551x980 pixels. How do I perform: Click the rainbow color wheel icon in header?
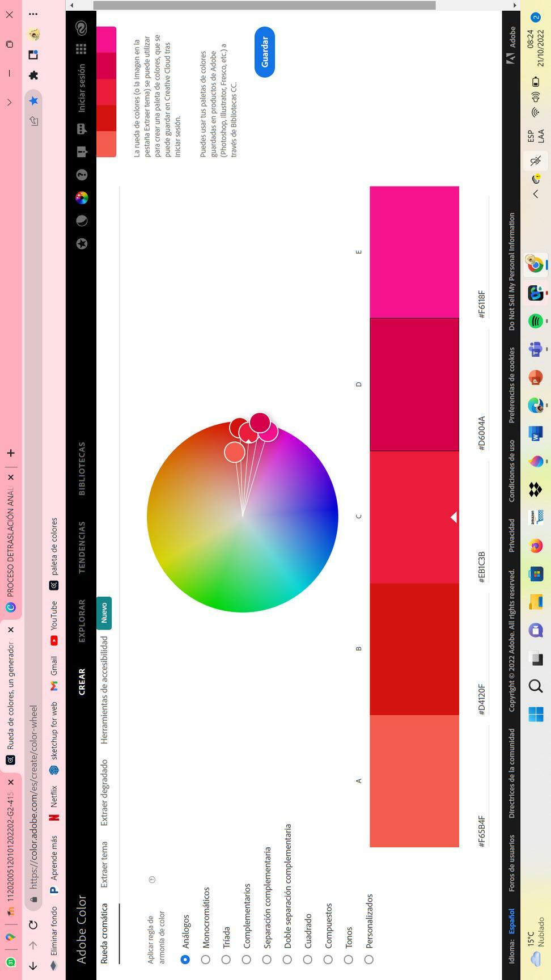pos(82,198)
